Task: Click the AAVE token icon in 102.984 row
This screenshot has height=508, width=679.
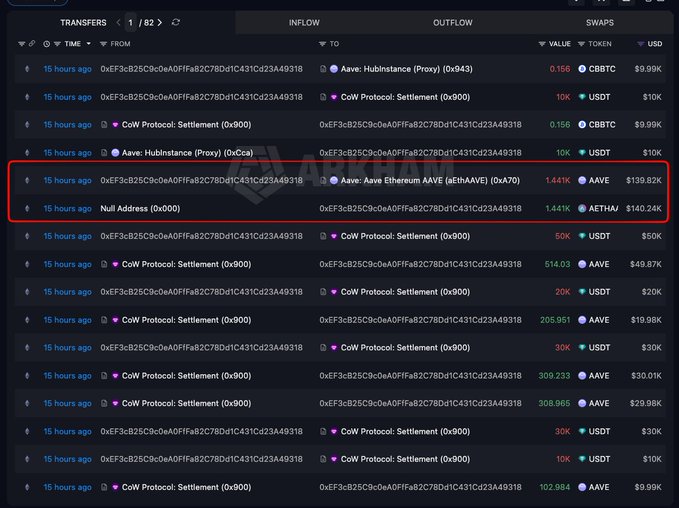Action: [582, 487]
